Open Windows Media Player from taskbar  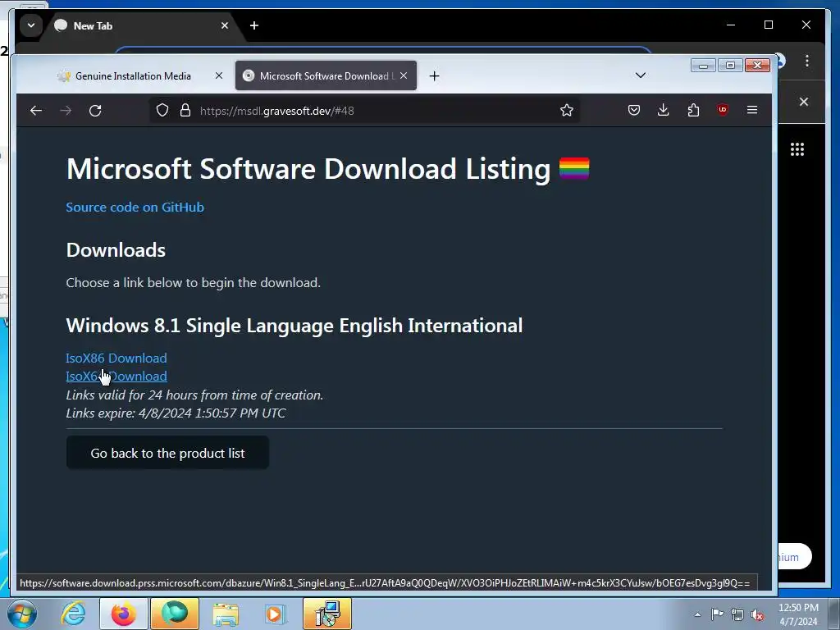point(276,614)
